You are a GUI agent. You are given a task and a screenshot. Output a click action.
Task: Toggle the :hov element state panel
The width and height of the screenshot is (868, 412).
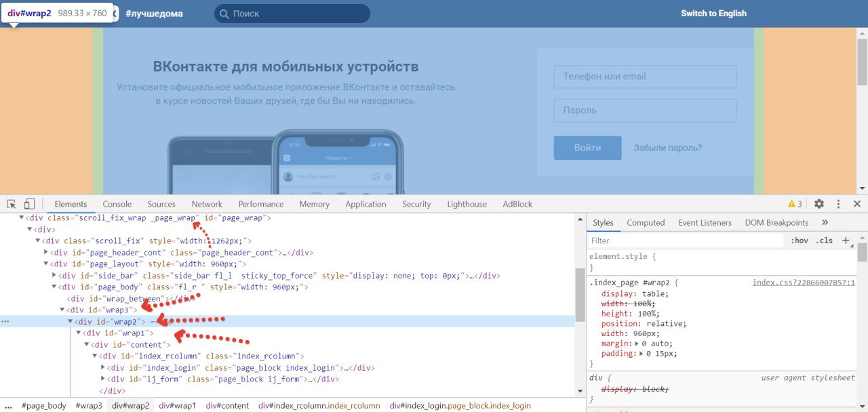coord(799,241)
